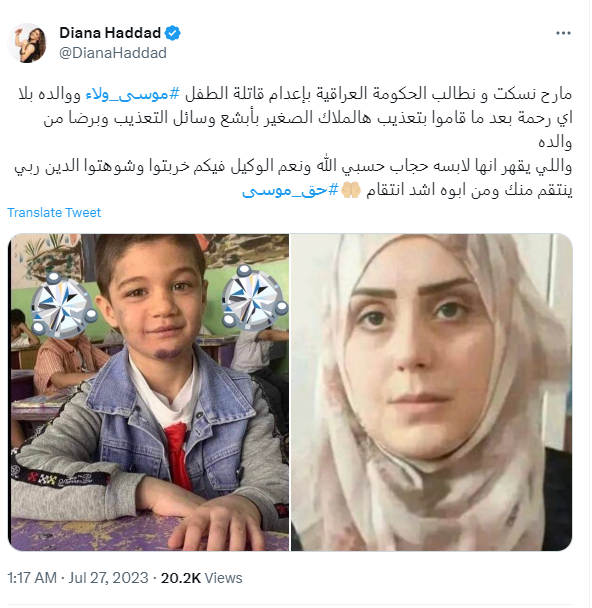Open the Diana Haddad display name
592x608 pixels.
pos(110,33)
